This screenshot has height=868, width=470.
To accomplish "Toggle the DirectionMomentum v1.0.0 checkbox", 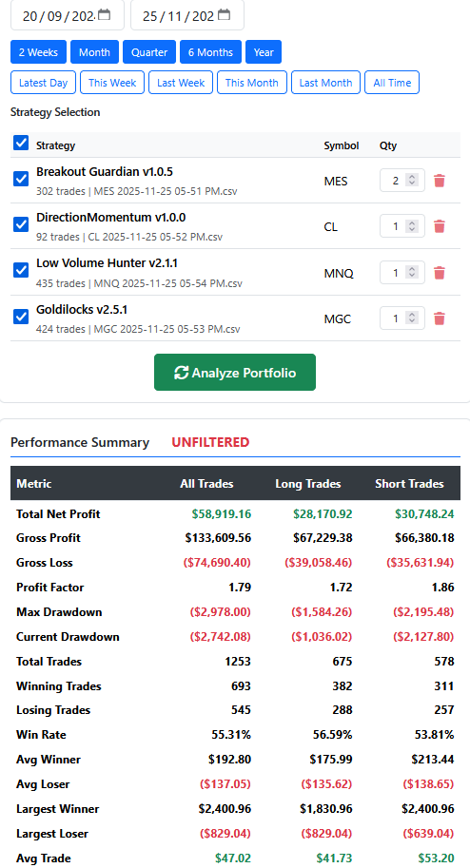I will coord(21,224).
